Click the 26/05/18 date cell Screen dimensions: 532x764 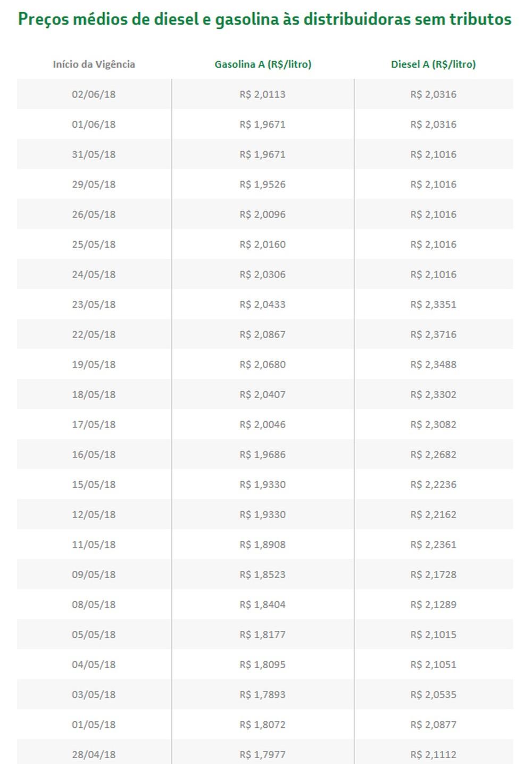click(x=94, y=215)
